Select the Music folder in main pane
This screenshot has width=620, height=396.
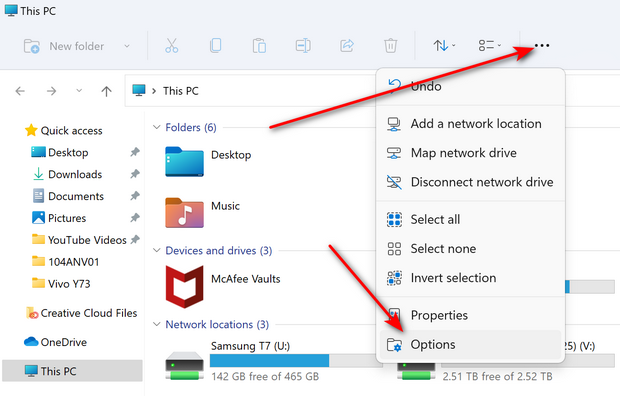pyautogui.click(x=202, y=213)
